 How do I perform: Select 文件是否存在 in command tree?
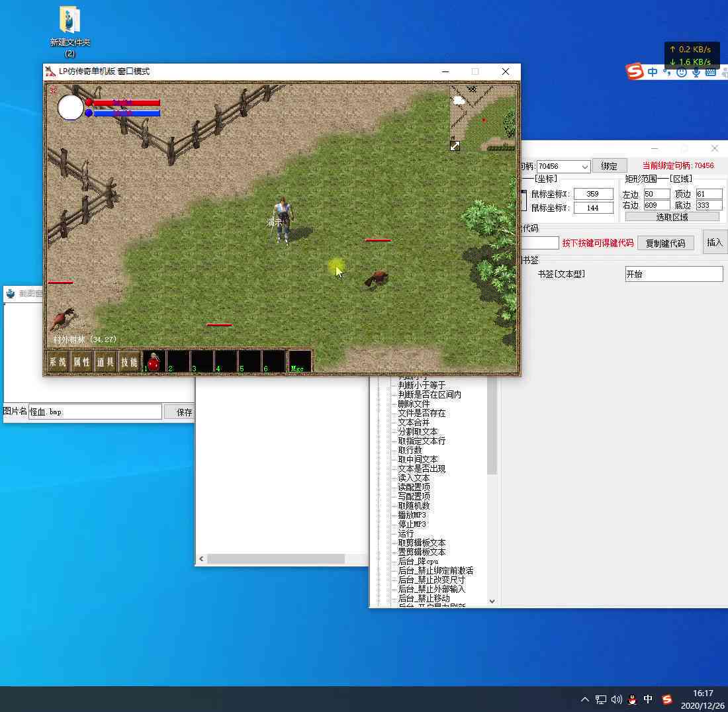[x=422, y=413]
